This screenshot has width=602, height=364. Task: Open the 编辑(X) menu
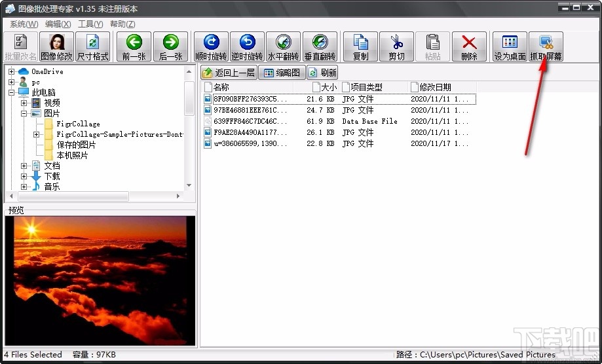click(x=58, y=24)
